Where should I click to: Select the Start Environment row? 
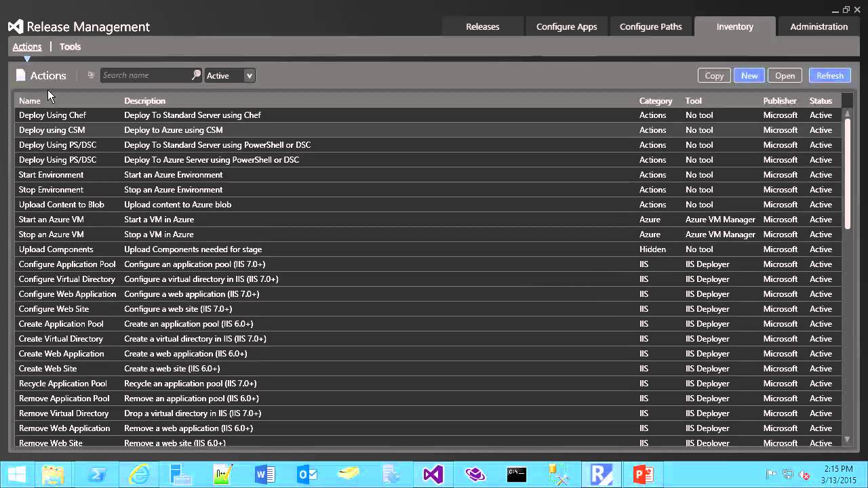(x=428, y=175)
